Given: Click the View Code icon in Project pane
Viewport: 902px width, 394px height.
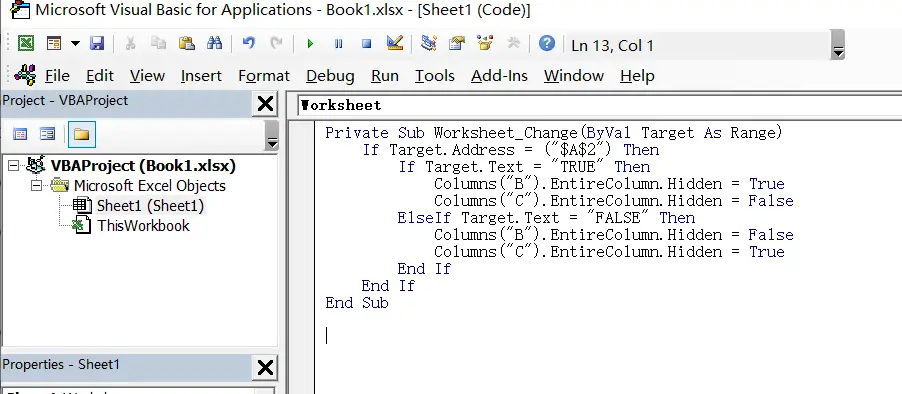Looking at the screenshot, I should tap(20, 134).
